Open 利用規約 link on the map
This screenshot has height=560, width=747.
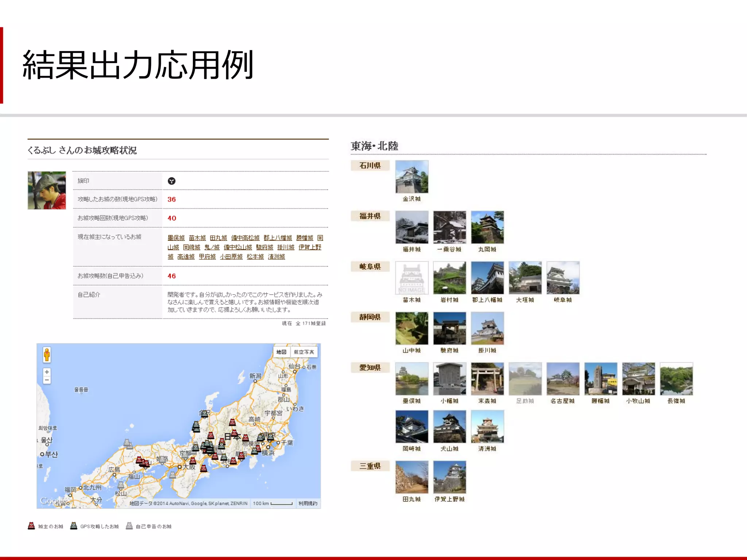[308, 503]
